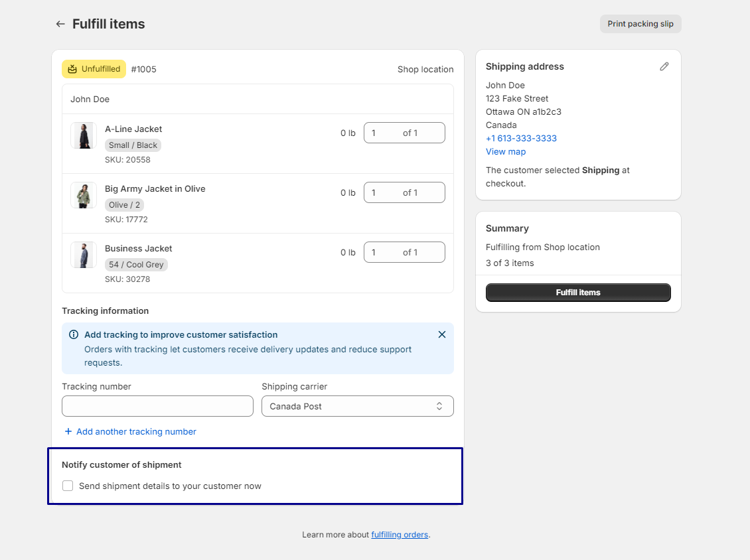Click the 54 / Cool Grey variant tag
The height and width of the screenshot is (560, 750).
[136, 265]
